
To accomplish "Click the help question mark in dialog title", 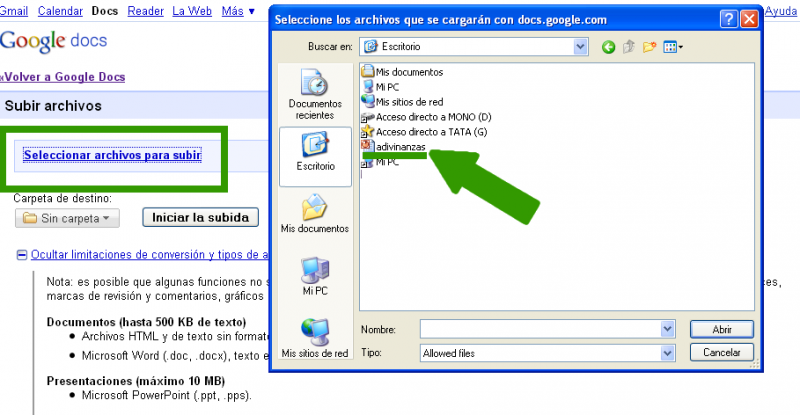I will pyautogui.click(x=728, y=19).
